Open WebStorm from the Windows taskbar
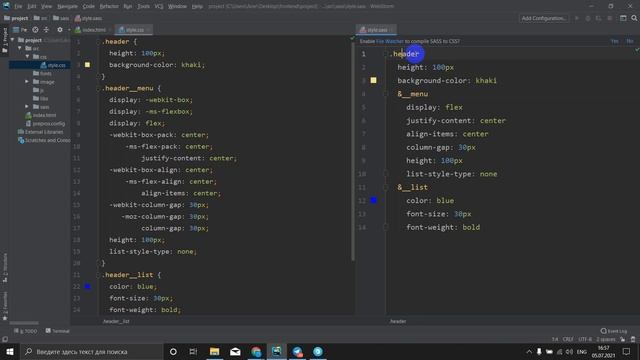 coord(276,351)
